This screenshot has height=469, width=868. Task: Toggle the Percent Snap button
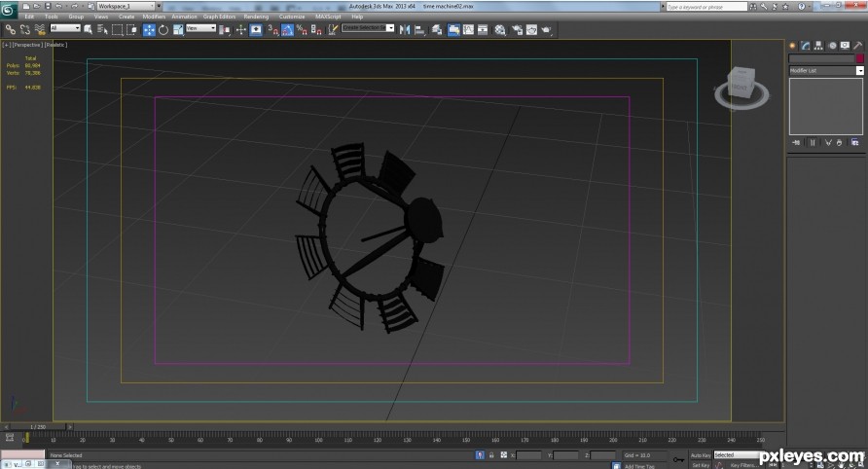point(302,30)
